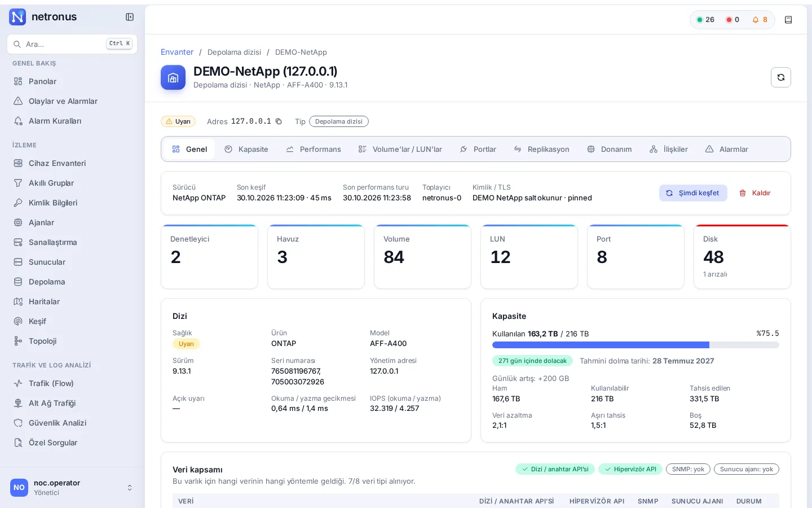Collapse the sidebar with the panel icon

coord(130,17)
